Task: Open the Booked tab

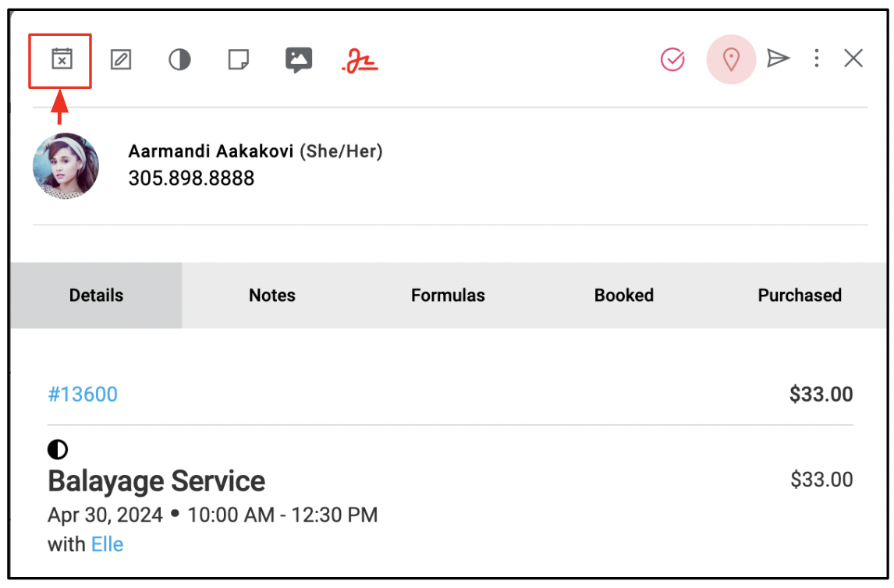Action: [624, 295]
